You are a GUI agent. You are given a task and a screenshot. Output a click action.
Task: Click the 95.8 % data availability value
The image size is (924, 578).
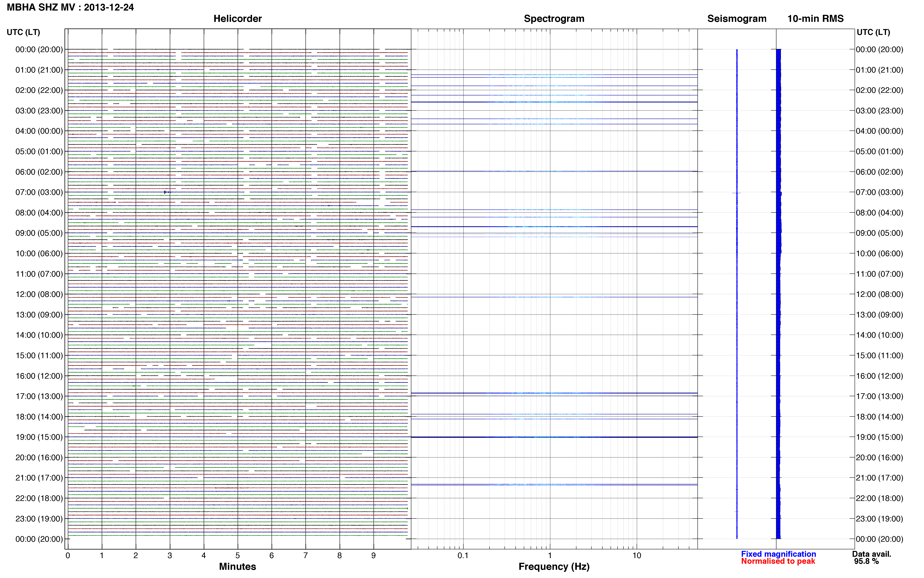click(866, 561)
